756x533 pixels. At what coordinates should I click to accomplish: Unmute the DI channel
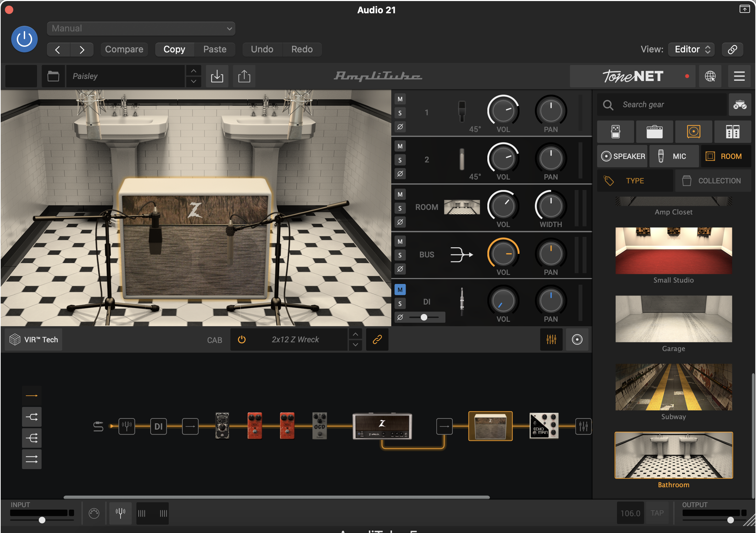(x=400, y=290)
